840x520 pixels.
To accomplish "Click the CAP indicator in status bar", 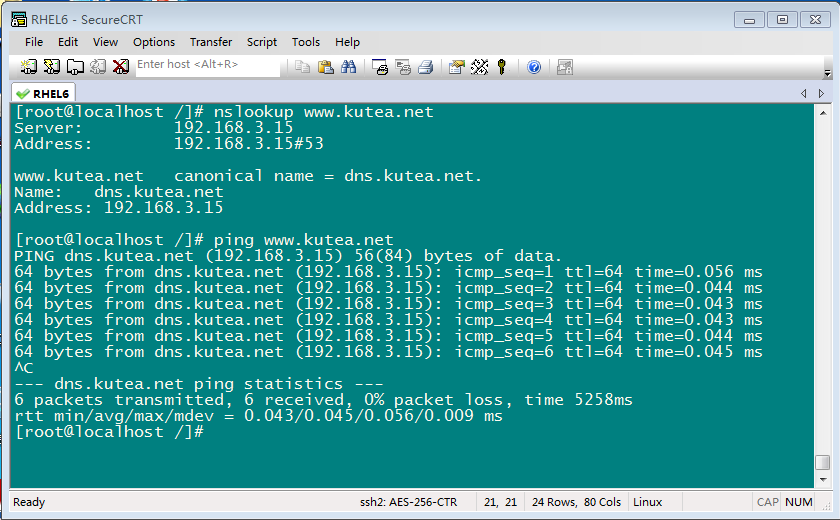I will [767, 502].
